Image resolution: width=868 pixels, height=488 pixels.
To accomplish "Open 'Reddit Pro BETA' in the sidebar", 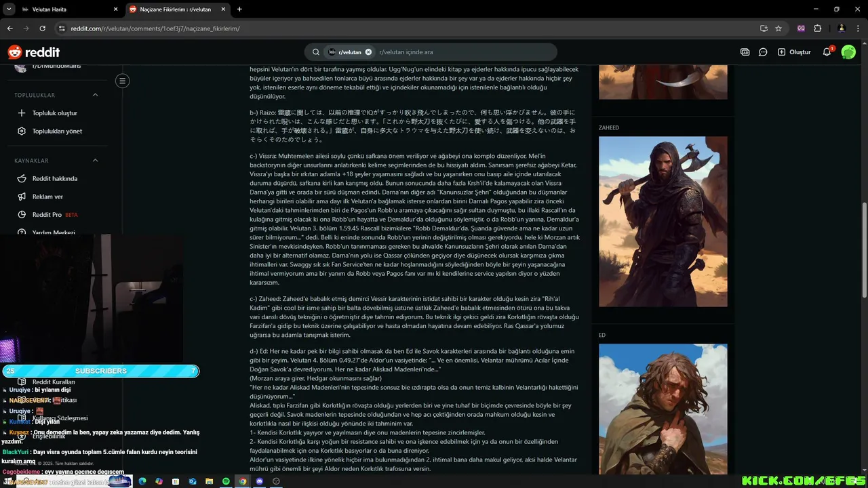I will [55, 215].
